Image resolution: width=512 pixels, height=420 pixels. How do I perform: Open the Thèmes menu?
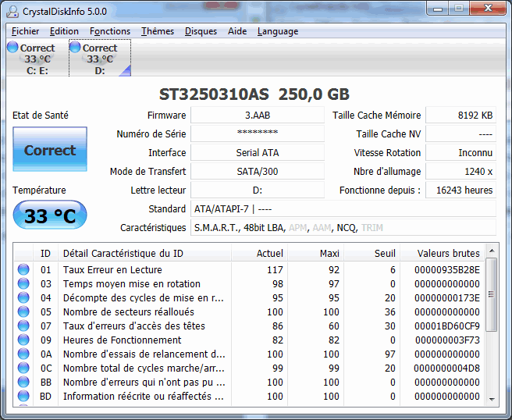[158, 31]
